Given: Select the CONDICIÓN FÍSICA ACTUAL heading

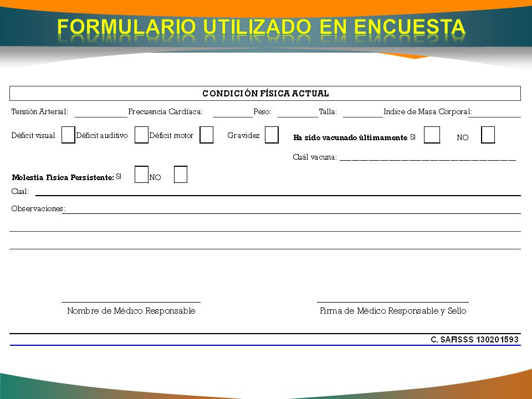Looking at the screenshot, I should (265, 94).
